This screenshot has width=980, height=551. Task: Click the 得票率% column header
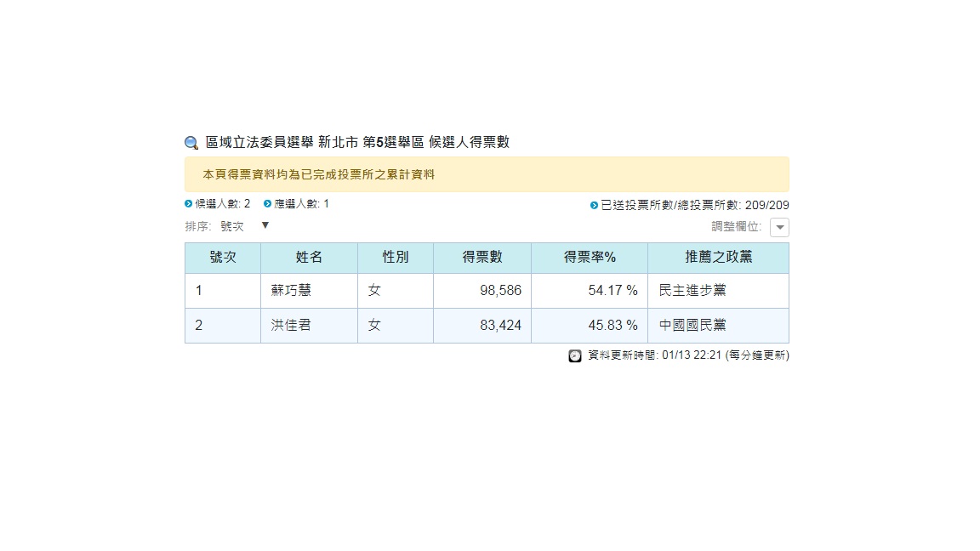(x=590, y=258)
